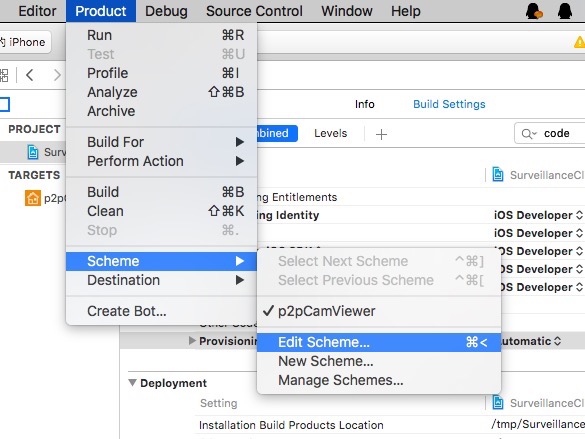Expand the Provisioning profile disclosure triangle
This screenshot has width=585, height=439.
click(x=192, y=341)
